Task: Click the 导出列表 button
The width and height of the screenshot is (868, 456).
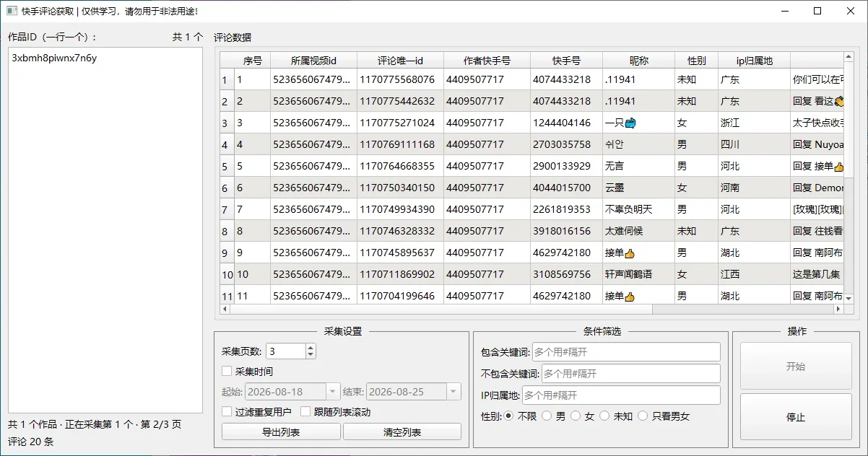Action: point(281,432)
